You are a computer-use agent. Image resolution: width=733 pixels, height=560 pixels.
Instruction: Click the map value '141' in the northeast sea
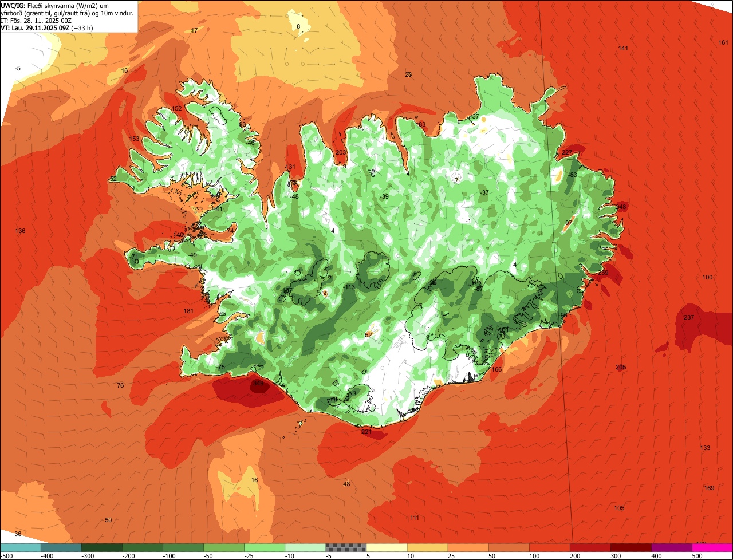click(x=623, y=48)
